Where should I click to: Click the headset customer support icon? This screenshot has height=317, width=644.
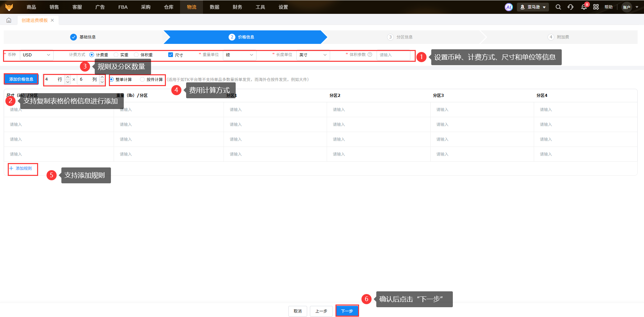(x=570, y=7)
